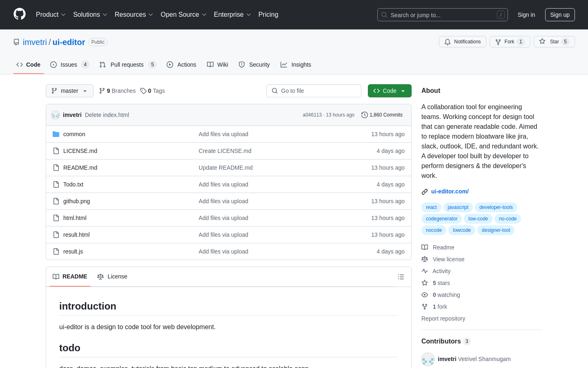
Task: Expand the Solutions menu
Action: (90, 14)
